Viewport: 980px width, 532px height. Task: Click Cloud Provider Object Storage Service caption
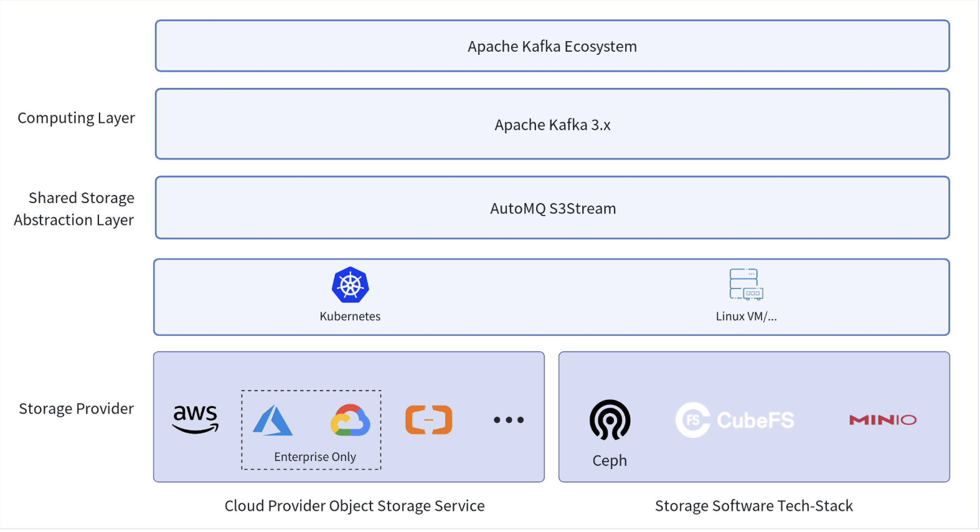354,506
